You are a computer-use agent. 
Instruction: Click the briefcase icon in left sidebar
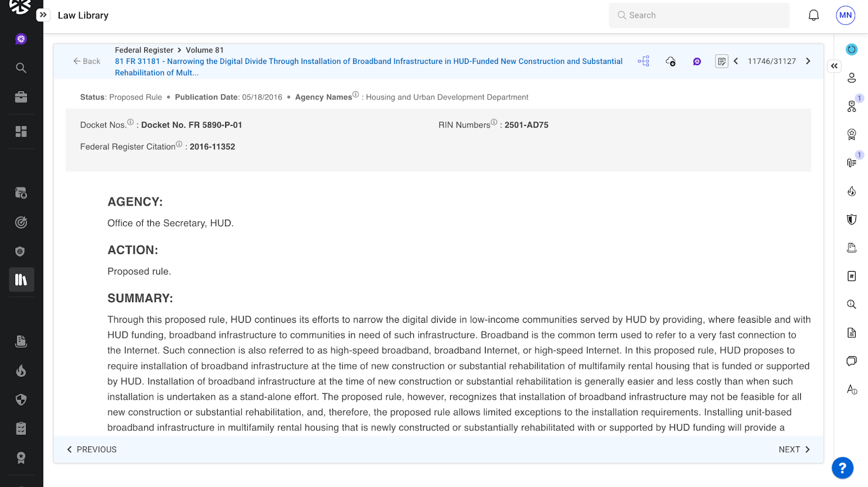[21, 97]
